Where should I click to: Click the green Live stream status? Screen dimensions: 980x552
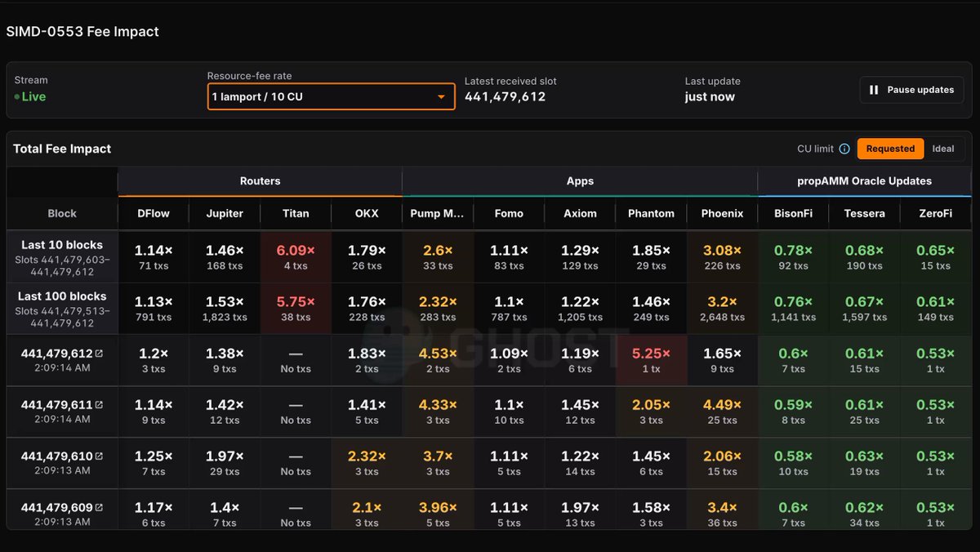tap(30, 96)
